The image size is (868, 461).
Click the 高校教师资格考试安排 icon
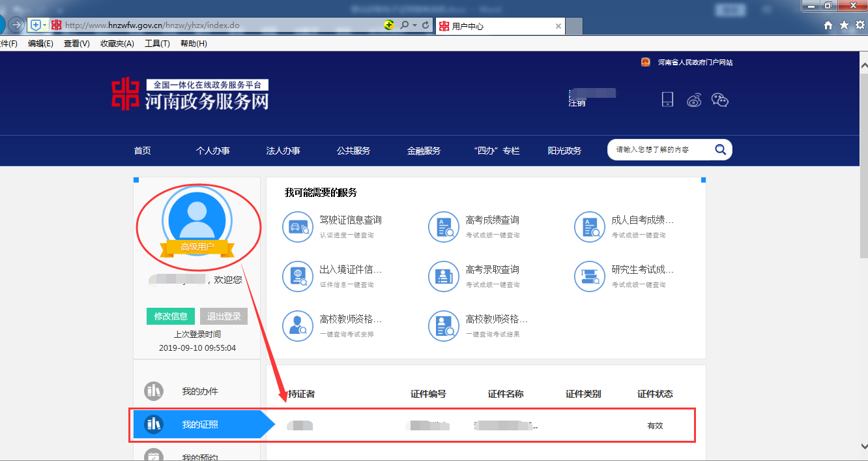click(298, 326)
